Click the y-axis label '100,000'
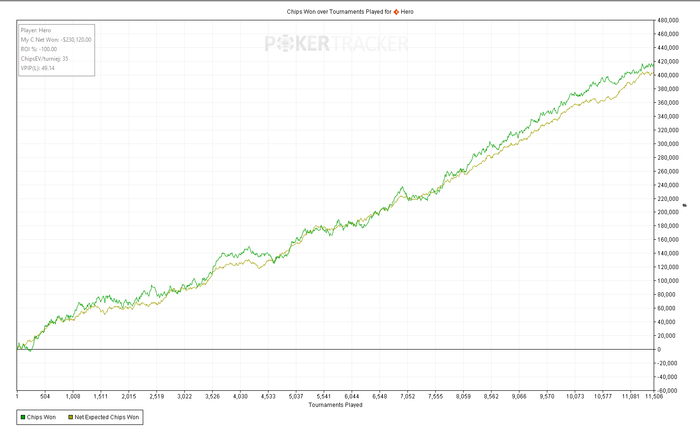Image resolution: width=700 pixels, height=432 pixels. tap(668, 281)
